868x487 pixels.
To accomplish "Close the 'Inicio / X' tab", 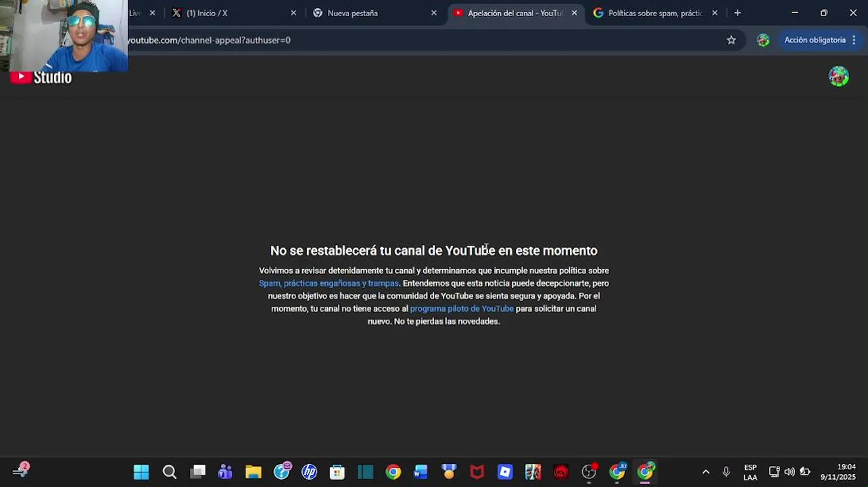I will click(x=293, y=13).
